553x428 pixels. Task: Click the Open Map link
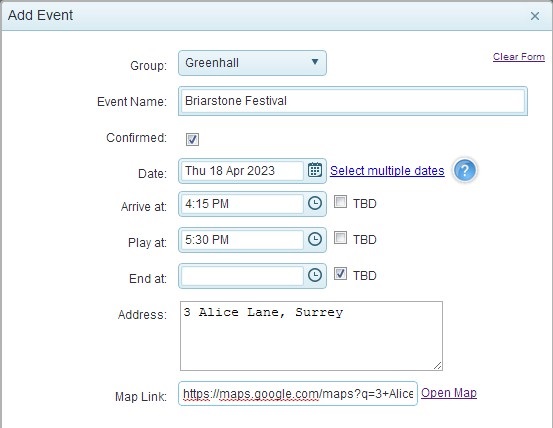tap(449, 393)
